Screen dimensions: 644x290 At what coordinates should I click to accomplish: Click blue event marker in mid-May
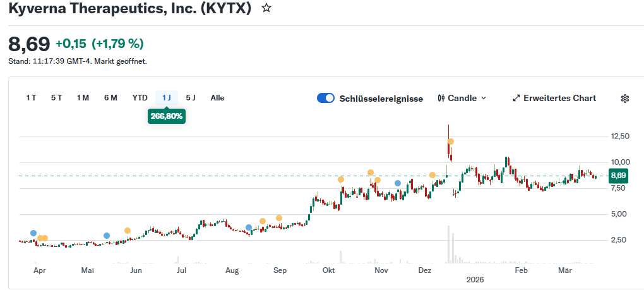point(107,236)
